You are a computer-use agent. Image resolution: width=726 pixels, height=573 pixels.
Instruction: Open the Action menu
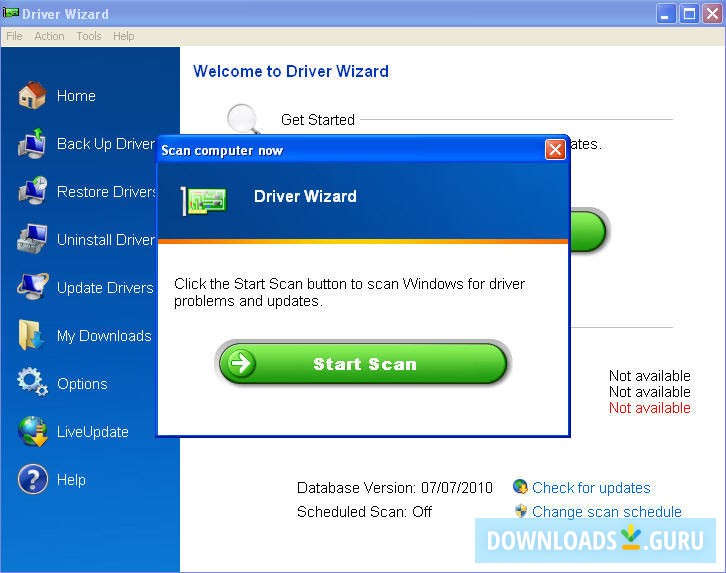coord(49,36)
